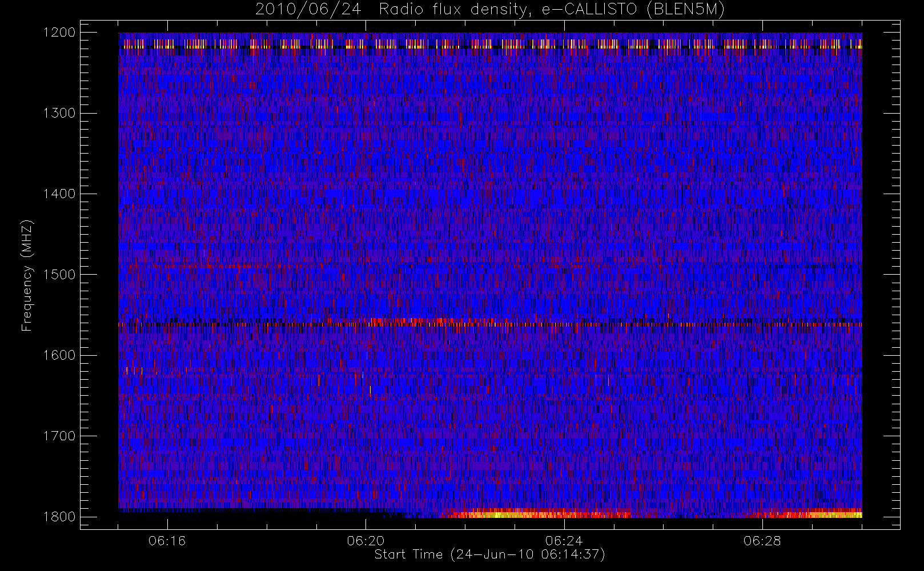Click the 06:28 time tick label
This screenshot has width=924, height=571.
click(x=762, y=541)
